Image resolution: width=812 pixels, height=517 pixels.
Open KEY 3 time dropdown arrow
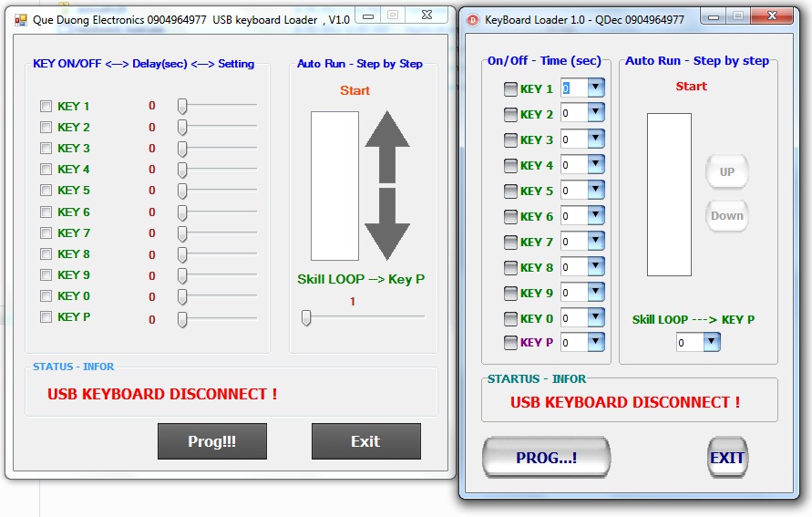tap(596, 139)
